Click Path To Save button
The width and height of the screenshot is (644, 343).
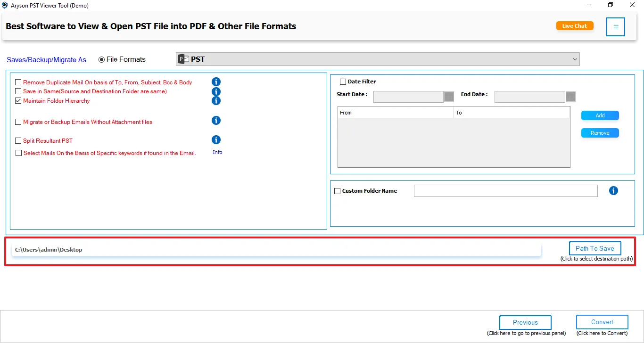click(595, 248)
